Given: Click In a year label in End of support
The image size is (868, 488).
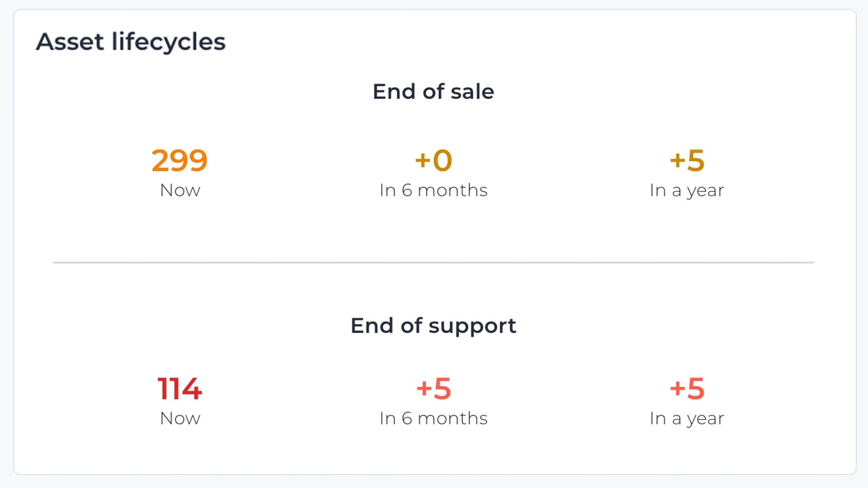Looking at the screenshot, I should click(x=687, y=419).
